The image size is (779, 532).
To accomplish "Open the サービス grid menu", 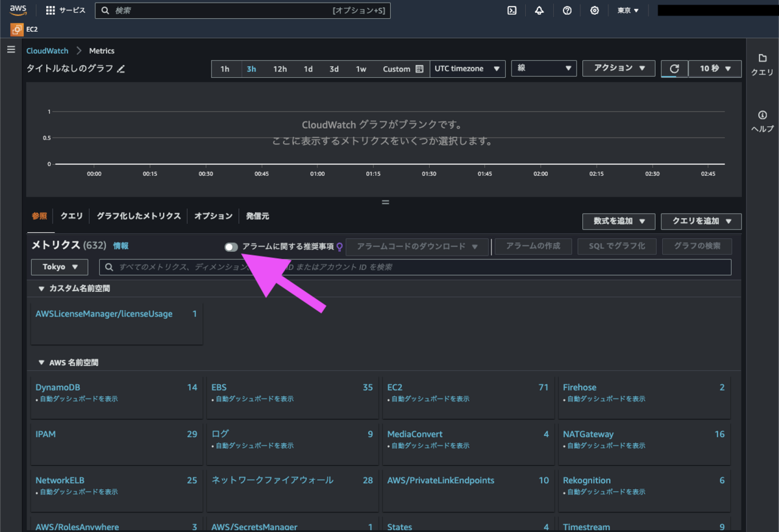I will [66, 10].
